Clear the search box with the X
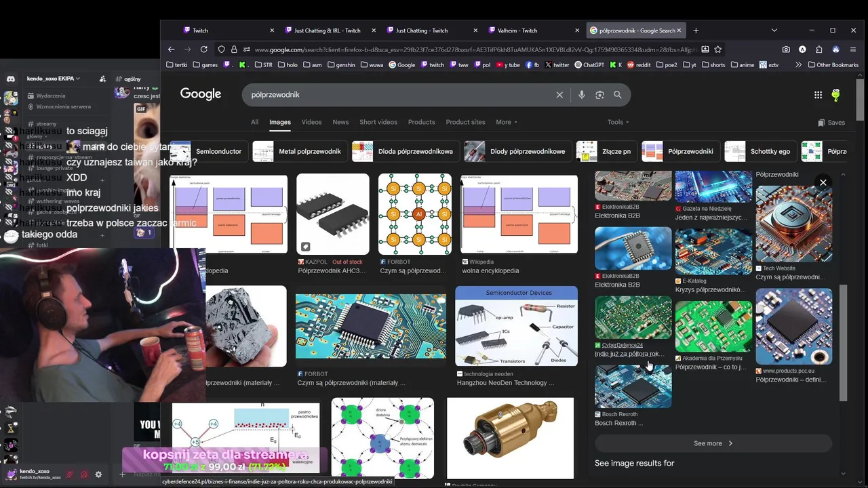Image resolution: width=868 pixels, height=488 pixels. [x=559, y=95]
